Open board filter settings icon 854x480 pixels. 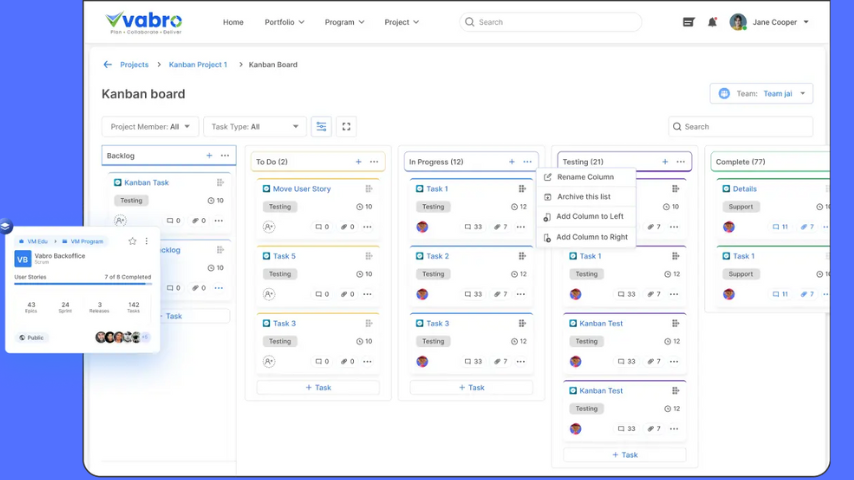coord(321,126)
